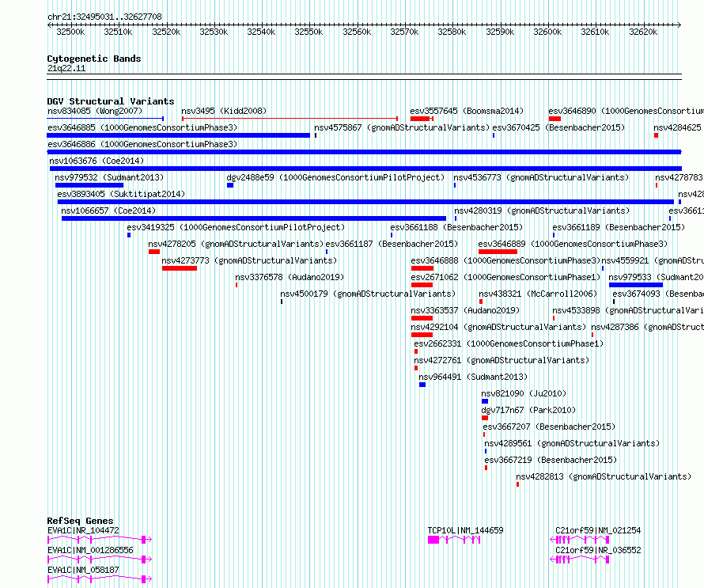Click nsv3376578 (Audano2019) label
Image resolution: width=704 pixels, height=588 pixels.
pyautogui.click(x=290, y=277)
